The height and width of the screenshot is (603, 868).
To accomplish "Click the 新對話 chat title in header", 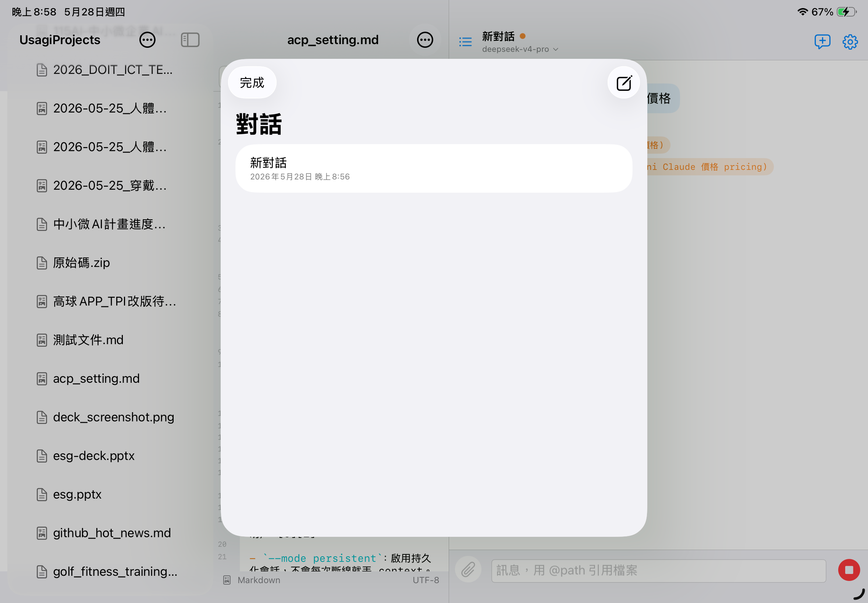I will point(498,36).
